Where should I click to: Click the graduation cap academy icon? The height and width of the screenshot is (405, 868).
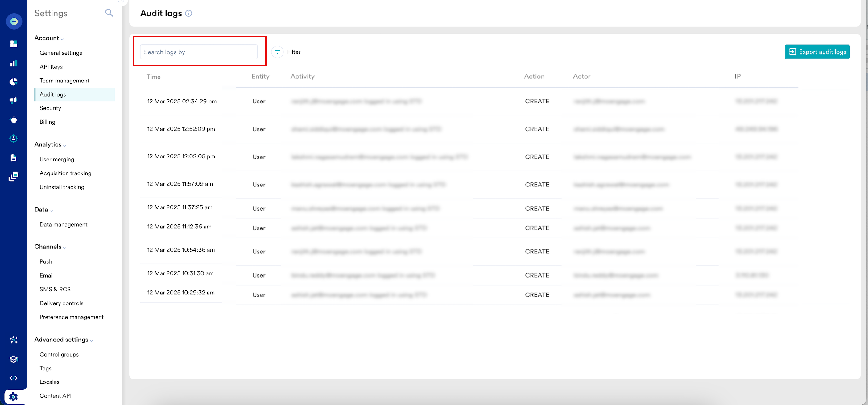click(14, 359)
